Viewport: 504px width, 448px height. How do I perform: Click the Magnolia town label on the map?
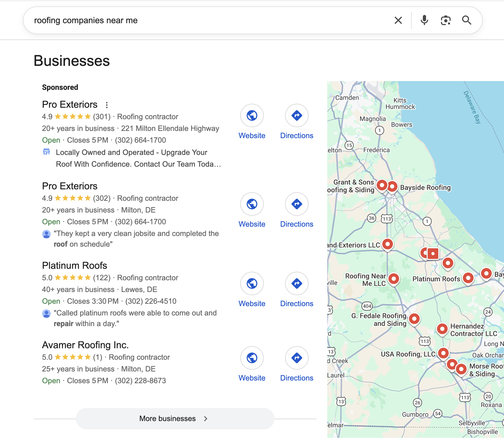(x=373, y=119)
